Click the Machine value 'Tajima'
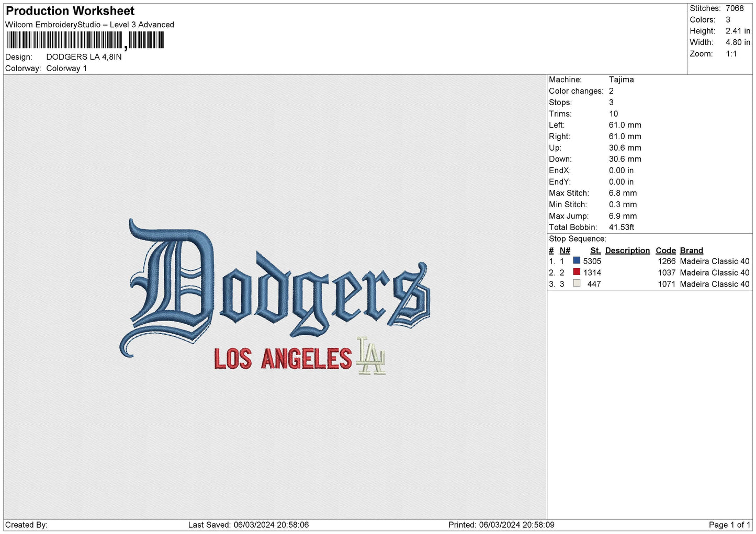The image size is (756, 534). pos(621,79)
